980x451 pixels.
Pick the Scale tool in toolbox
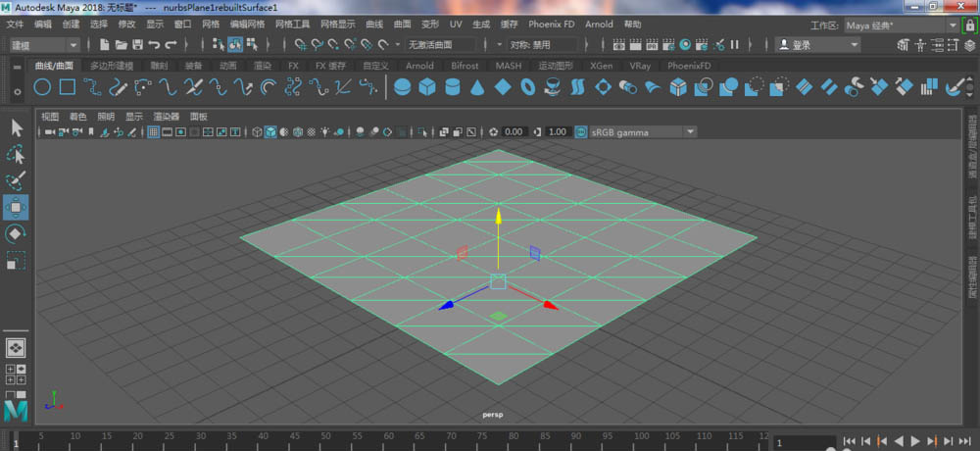(17, 260)
